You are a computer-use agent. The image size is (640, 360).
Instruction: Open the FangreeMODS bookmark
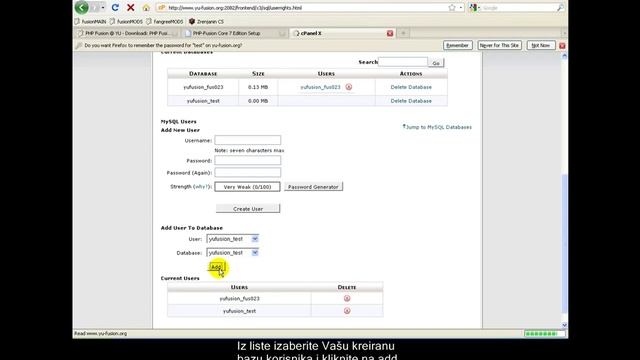tap(165, 21)
